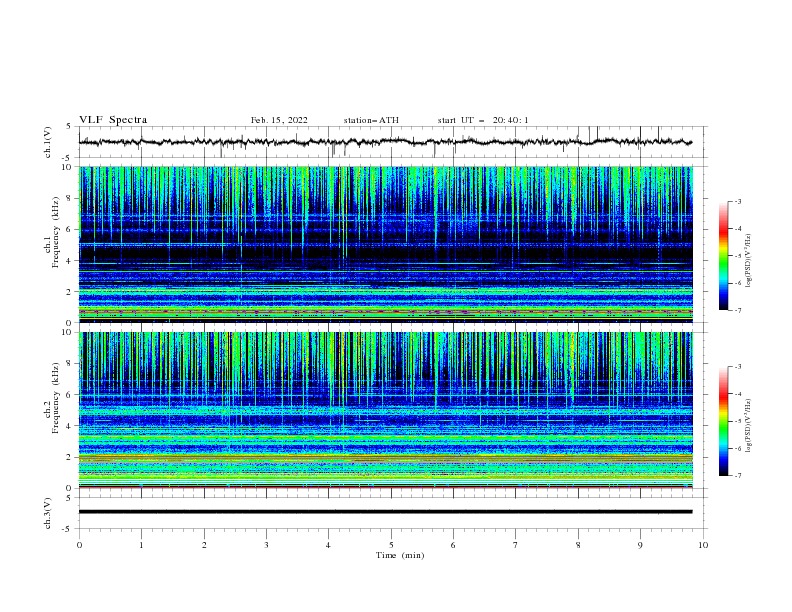This screenshot has width=792, height=612.
Task: Click the "station=ATH" header text
Action: (371, 120)
